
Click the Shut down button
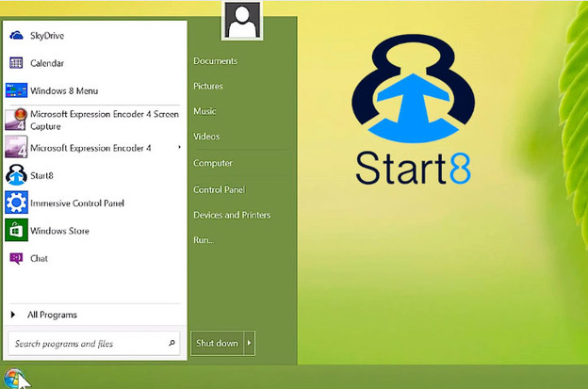point(218,343)
